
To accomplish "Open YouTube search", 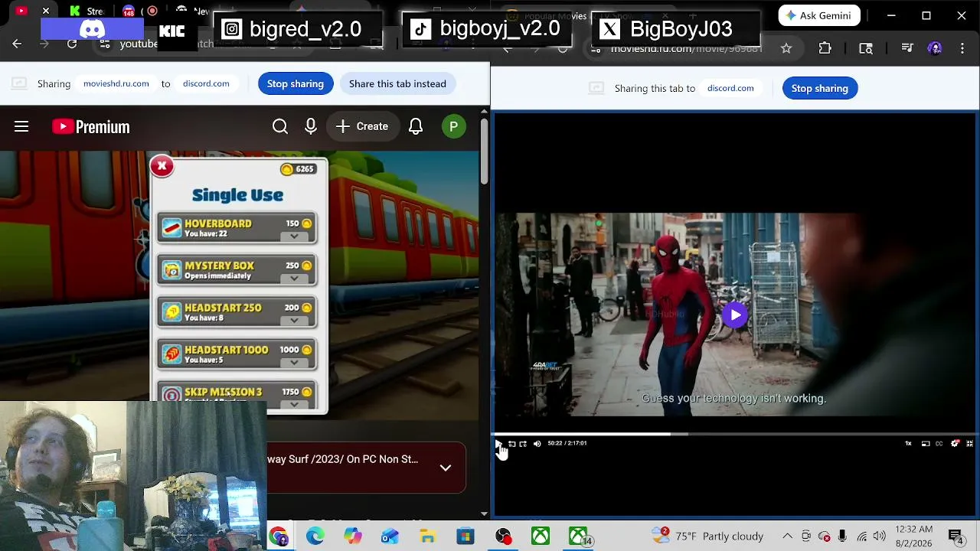I will coord(280,126).
